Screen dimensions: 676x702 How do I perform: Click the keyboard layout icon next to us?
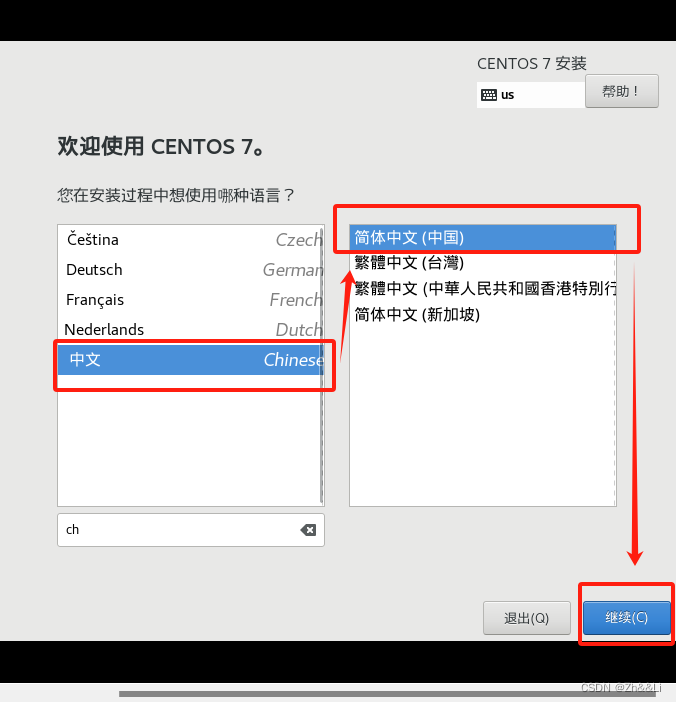488,95
